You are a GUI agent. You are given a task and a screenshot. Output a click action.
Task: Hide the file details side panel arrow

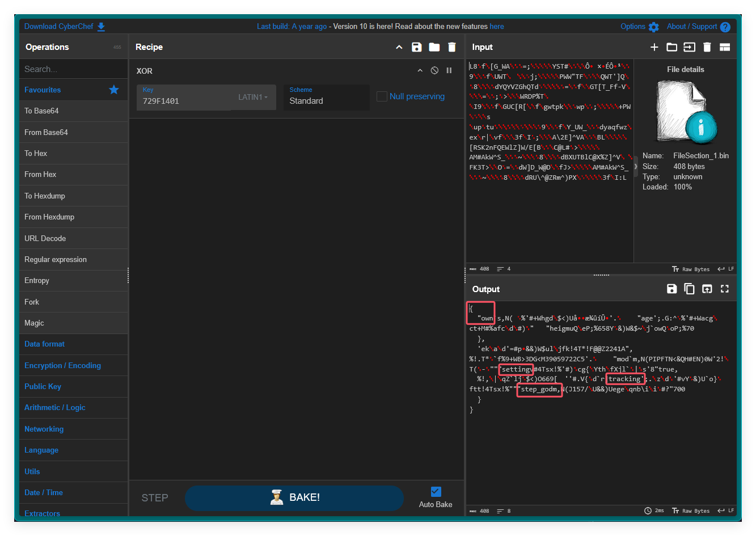click(635, 166)
